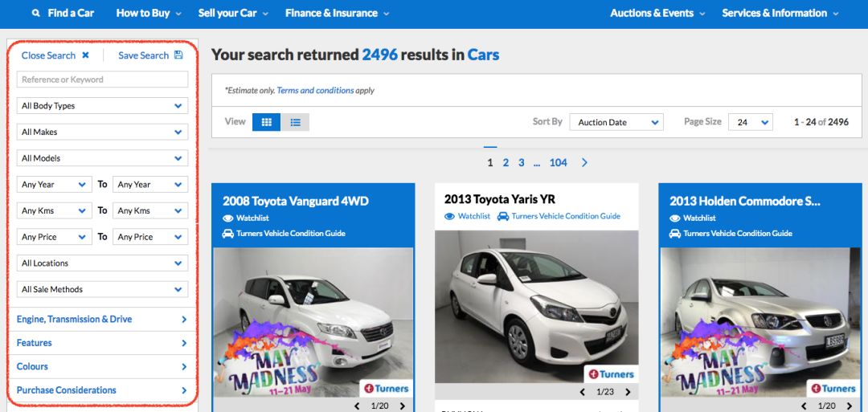Click the Cars category link in heading

[x=483, y=55]
